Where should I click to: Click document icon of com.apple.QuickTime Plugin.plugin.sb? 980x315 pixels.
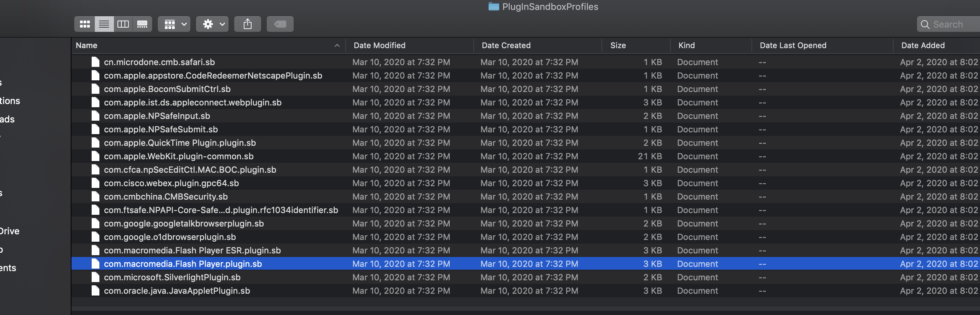point(96,143)
